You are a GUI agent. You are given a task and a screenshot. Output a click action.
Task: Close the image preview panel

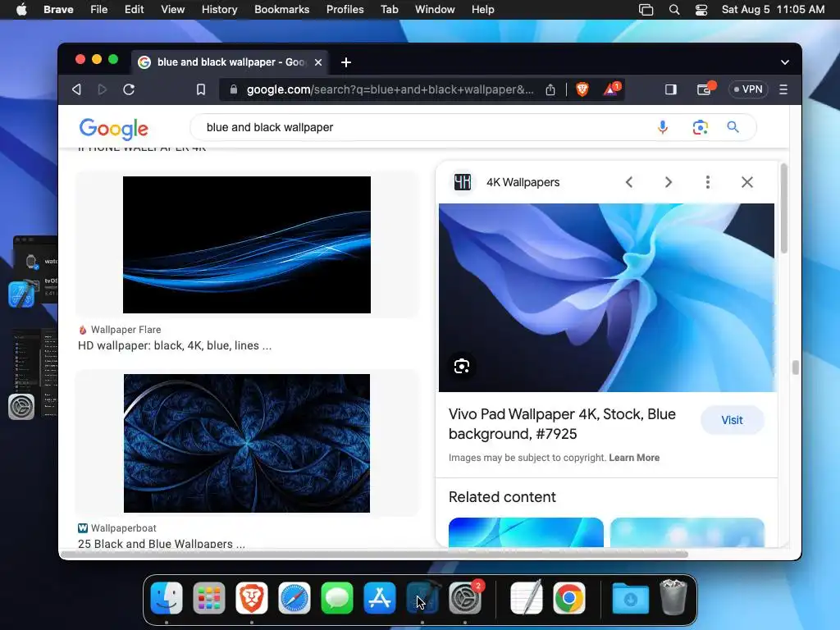tap(746, 182)
